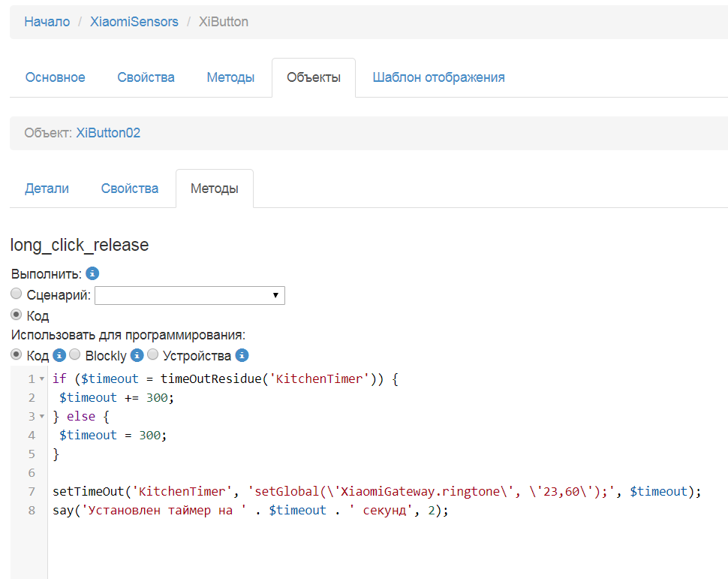Collapse code fold arrow at line 1

41,379
